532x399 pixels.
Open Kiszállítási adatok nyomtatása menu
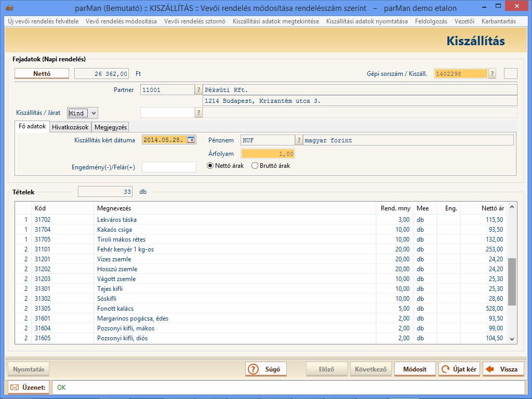[367, 21]
